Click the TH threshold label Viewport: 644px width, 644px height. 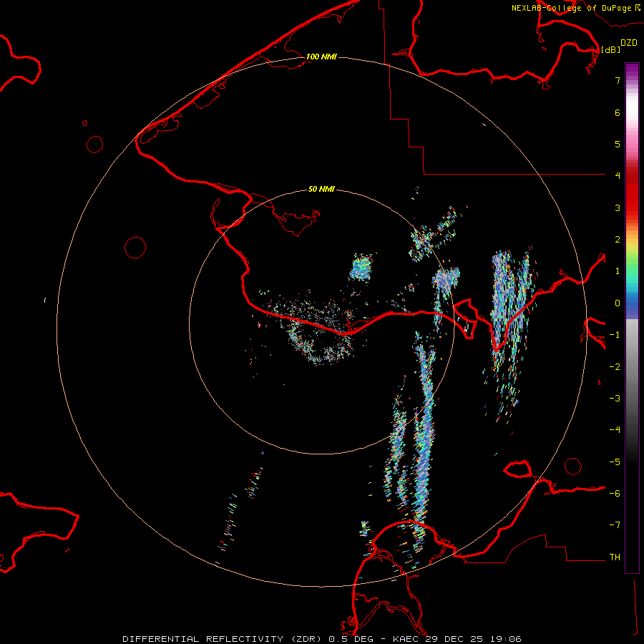(615, 557)
